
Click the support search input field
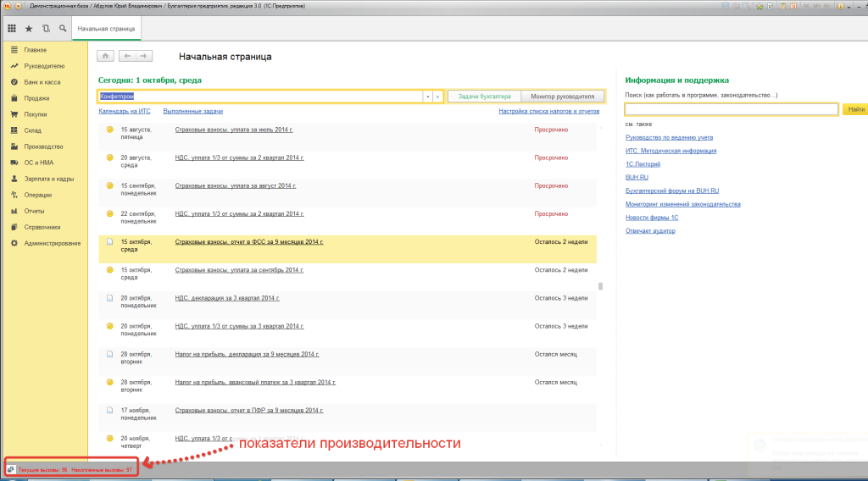coord(732,109)
